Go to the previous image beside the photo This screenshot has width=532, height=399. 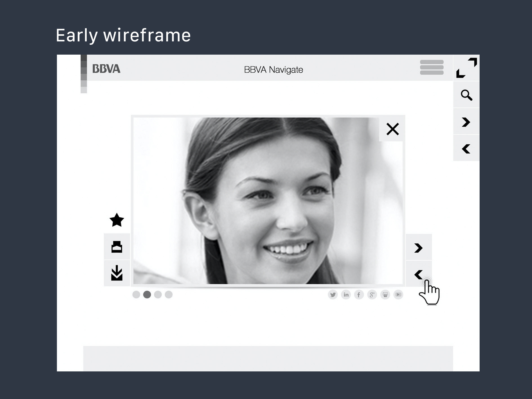(419, 275)
